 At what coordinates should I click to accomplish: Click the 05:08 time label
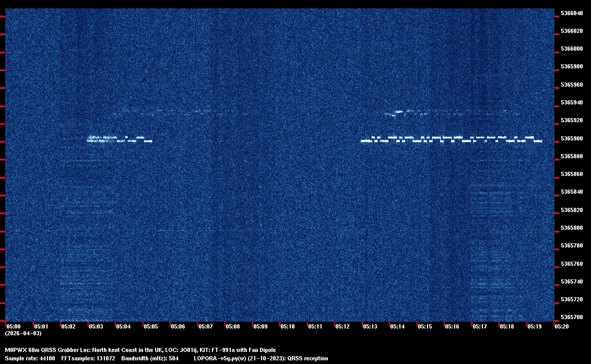pyautogui.click(x=232, y=326)
